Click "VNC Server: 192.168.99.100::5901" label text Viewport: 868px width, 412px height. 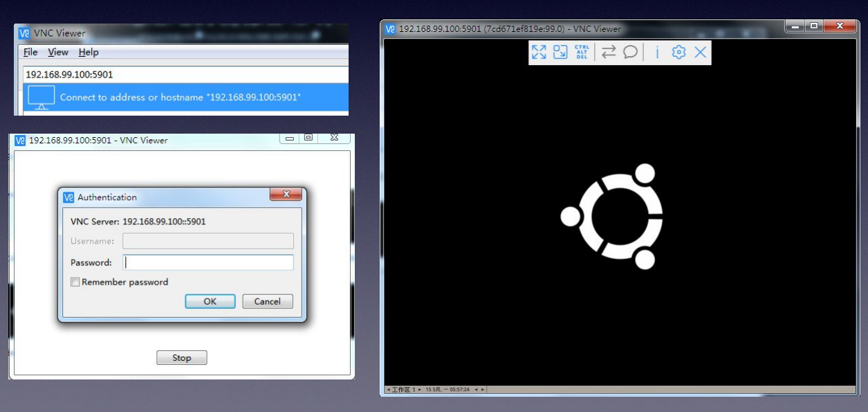click(x=138, y=222)
